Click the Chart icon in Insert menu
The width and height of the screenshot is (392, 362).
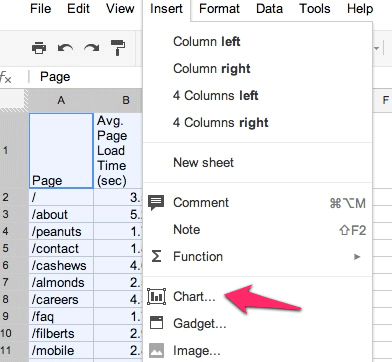156,296
